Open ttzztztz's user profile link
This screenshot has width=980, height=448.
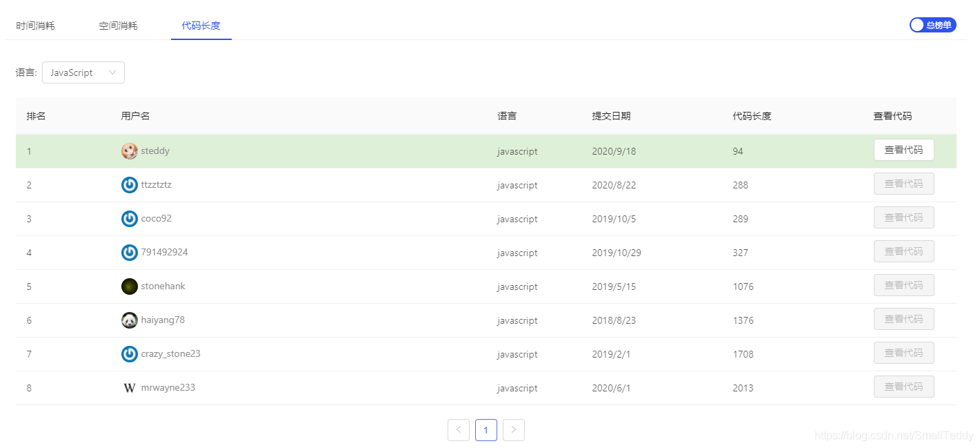[x=157, y=184]
